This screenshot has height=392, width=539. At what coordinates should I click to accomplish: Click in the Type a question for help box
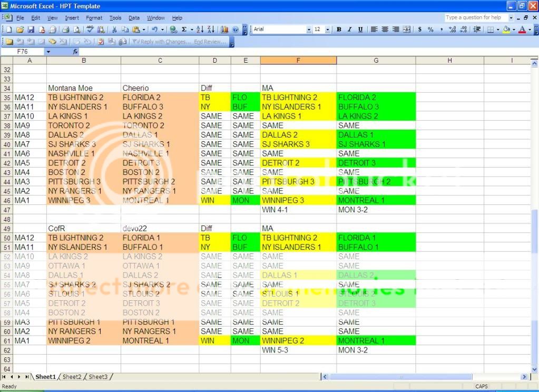(x=476, y=17)
